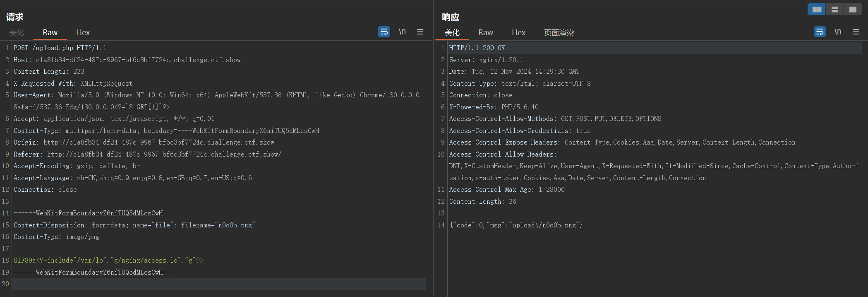Viewport: 868px width, 297px height.
Task: Open the response panel hamburger options menu
Action: [x=856, y=31]
